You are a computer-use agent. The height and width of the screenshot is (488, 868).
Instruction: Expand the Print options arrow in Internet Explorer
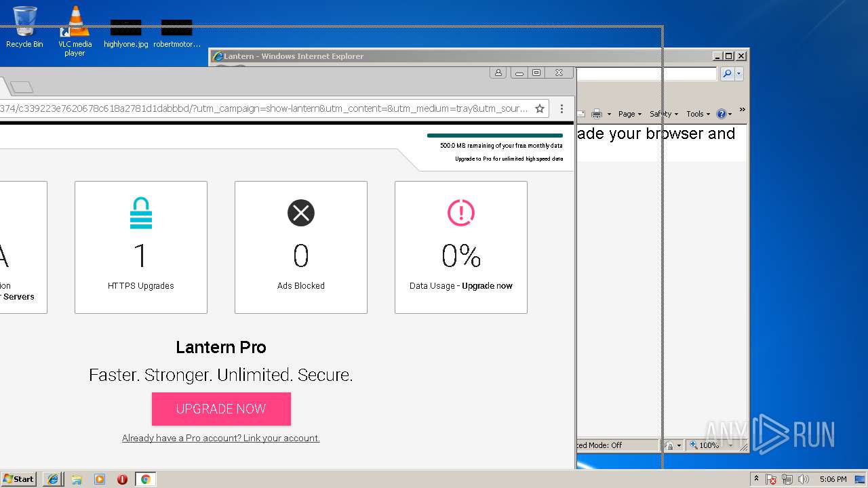click(x=609, y=114)
